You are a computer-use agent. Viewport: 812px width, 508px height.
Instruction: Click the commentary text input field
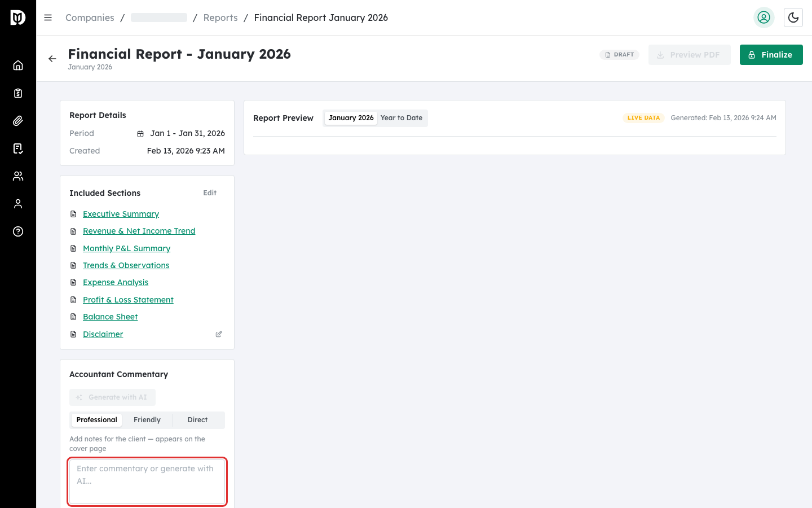tap(147, 481)
